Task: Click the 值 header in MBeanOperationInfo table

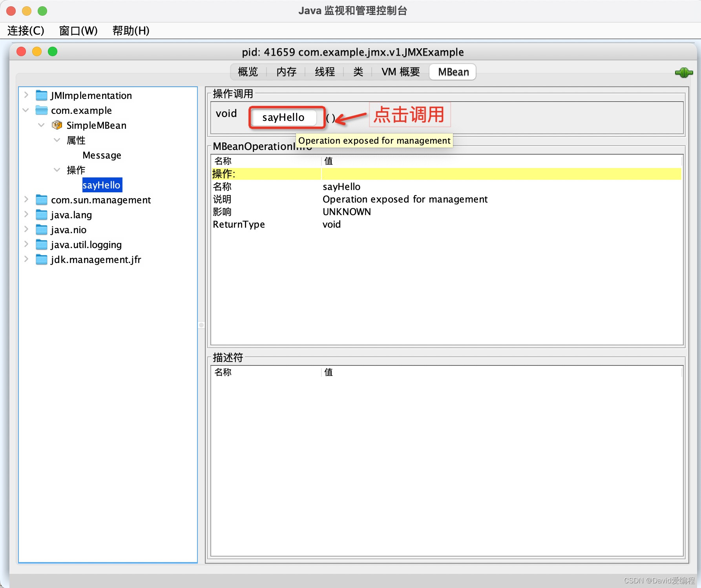Action: 502,161
